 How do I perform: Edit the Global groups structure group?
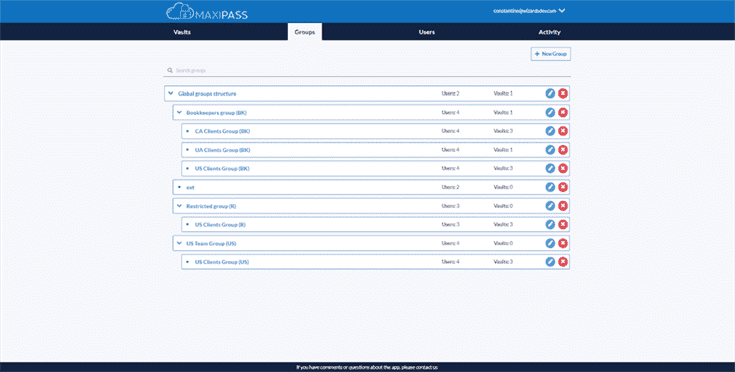[x=550, y=94]
